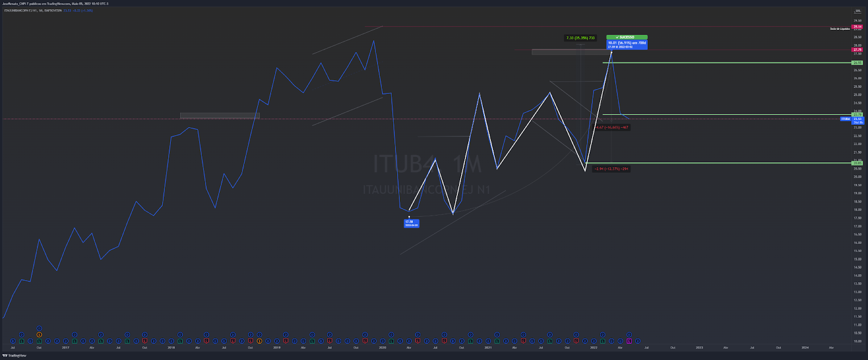The height and width of the screenshot is (360, 868).
Task: Select the 27.75 red price tag
Action: click(857, 50)
